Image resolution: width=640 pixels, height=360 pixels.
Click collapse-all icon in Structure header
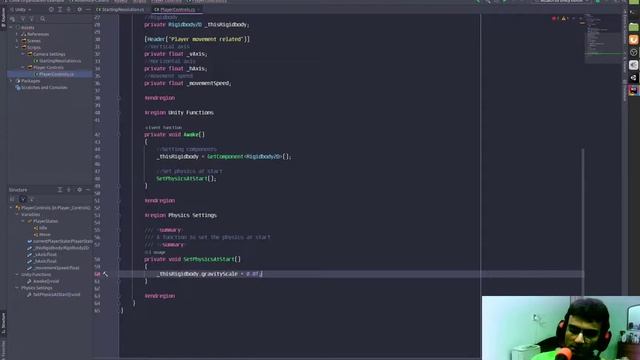coord(69,190)
